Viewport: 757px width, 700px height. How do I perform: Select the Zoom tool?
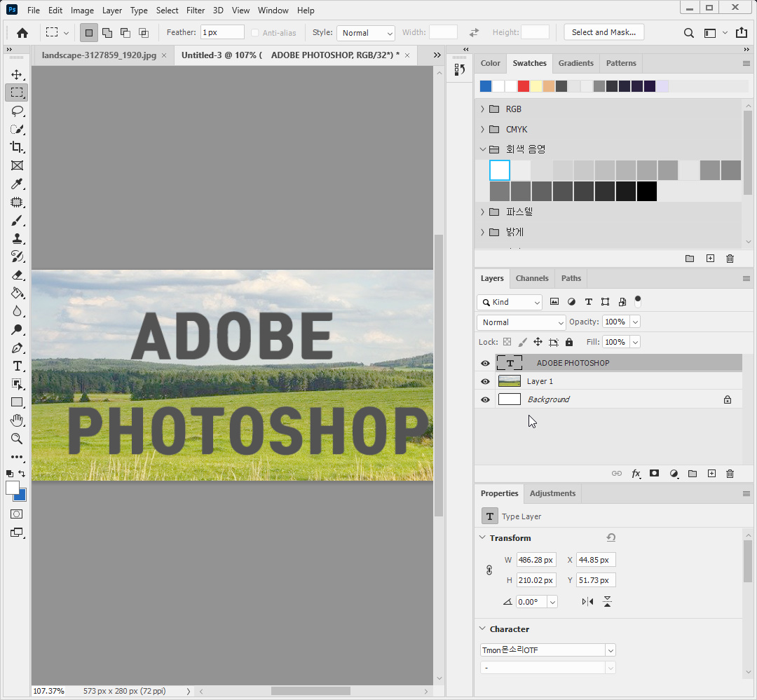click(x=17, y=439)
